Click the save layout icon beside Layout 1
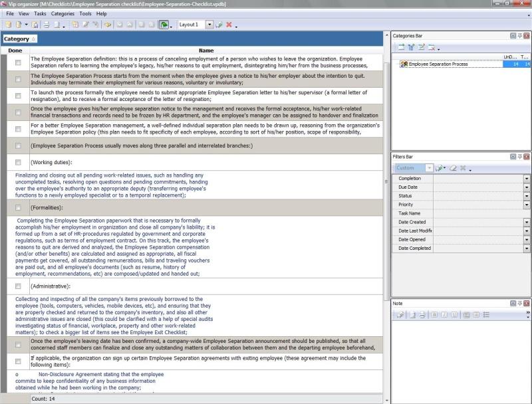Image resolution: width=532 pixels, height=404 pixels. coord(219,25)
